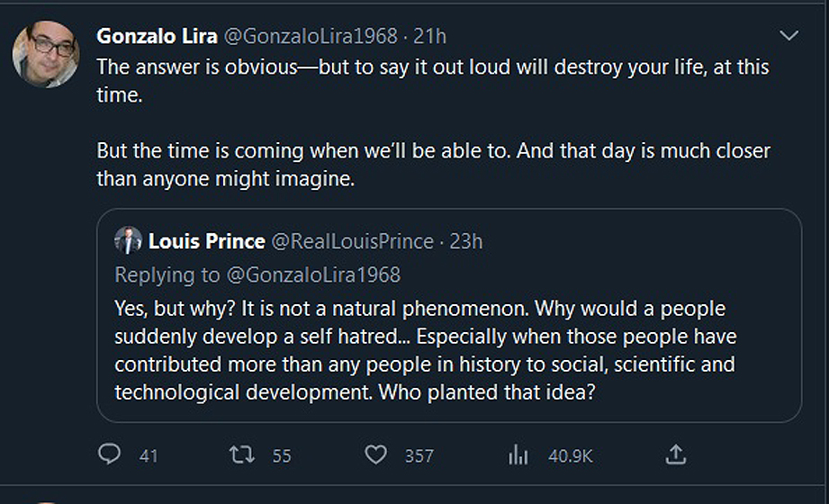Click the reply speech bubble icon

tap(109, 455)
